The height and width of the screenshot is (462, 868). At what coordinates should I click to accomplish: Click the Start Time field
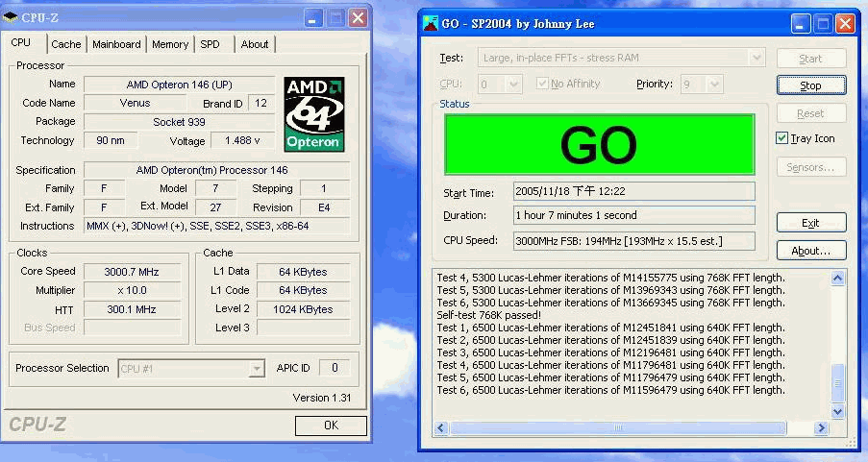pyautogui.click(x=633, y=191)
